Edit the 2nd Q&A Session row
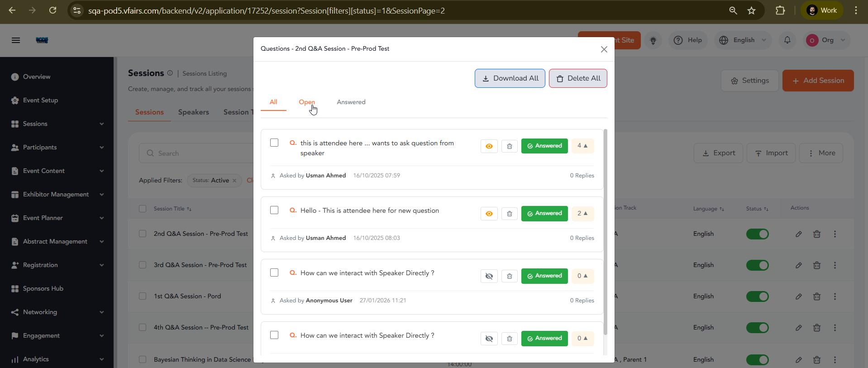The image size is (868, 368). click(798, 234)
